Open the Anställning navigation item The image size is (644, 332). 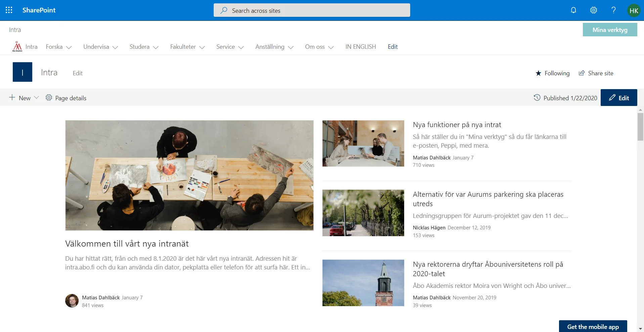tap(270, 47)
